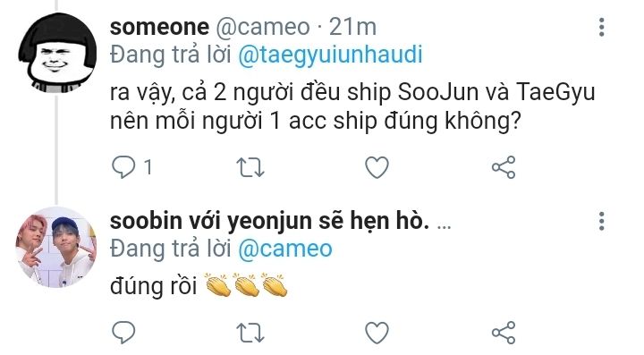Open the reply icon under "đúng rồi" tweet
The width and height of the screenshot is (644, 355).
123,332
